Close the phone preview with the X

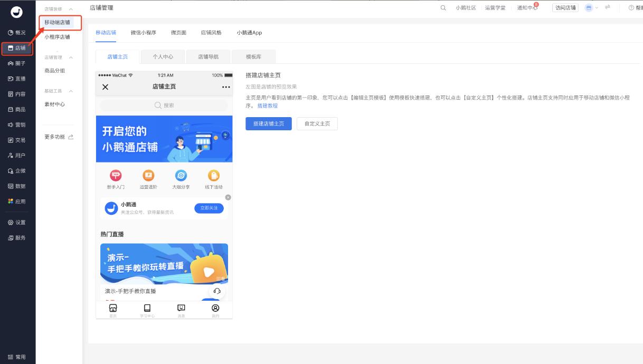(105, 87)
